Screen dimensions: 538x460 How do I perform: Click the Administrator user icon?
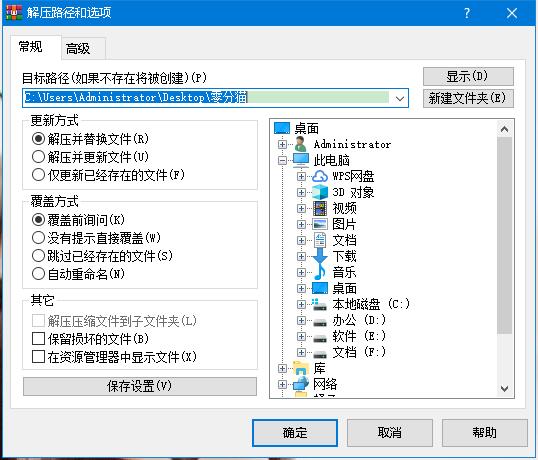[x=301, y=144]
